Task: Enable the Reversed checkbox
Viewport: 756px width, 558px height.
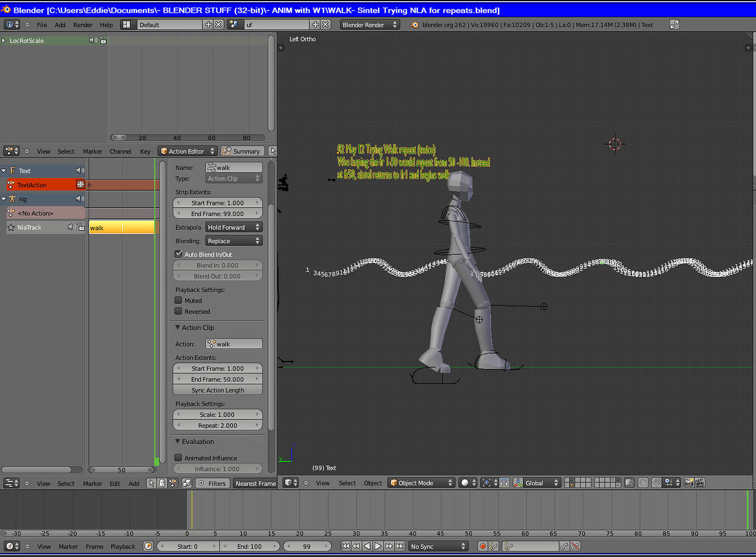Action: 179,311
